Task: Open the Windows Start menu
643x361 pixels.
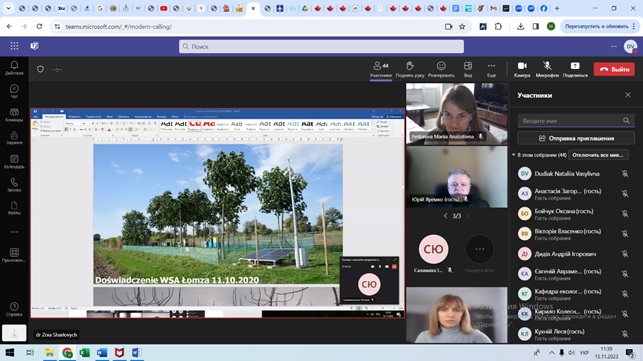Action: [x=10, y=352]
